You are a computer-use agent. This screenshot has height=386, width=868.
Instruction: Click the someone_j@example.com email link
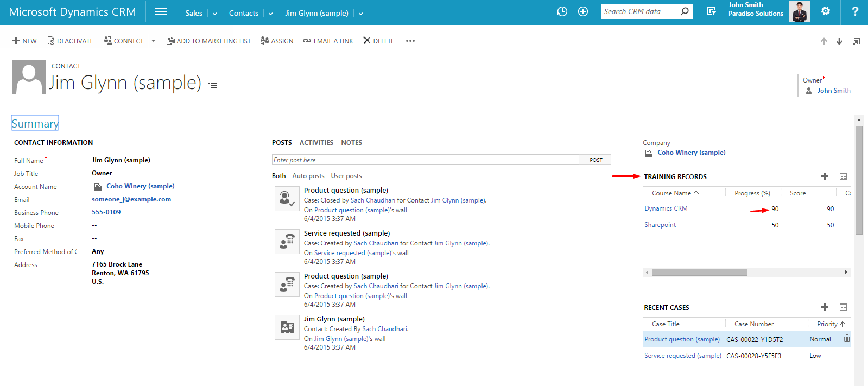coord(131,199)
